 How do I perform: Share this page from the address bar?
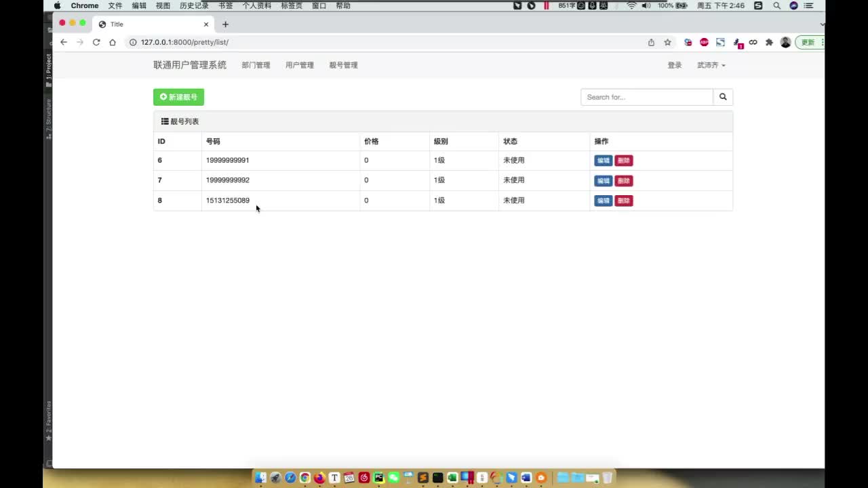click(x=651, y=42)
